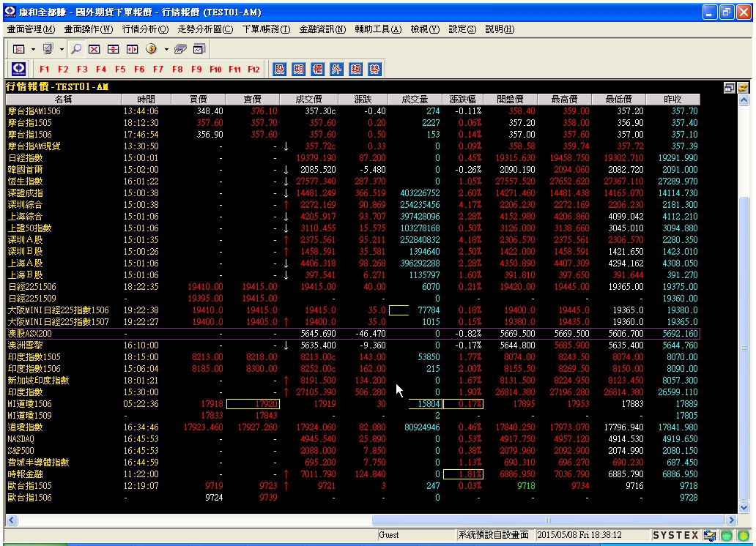Select the 澳股ASX200 row name
The image size is (756, 546).
pyautogui.click(x=29, y=334)
